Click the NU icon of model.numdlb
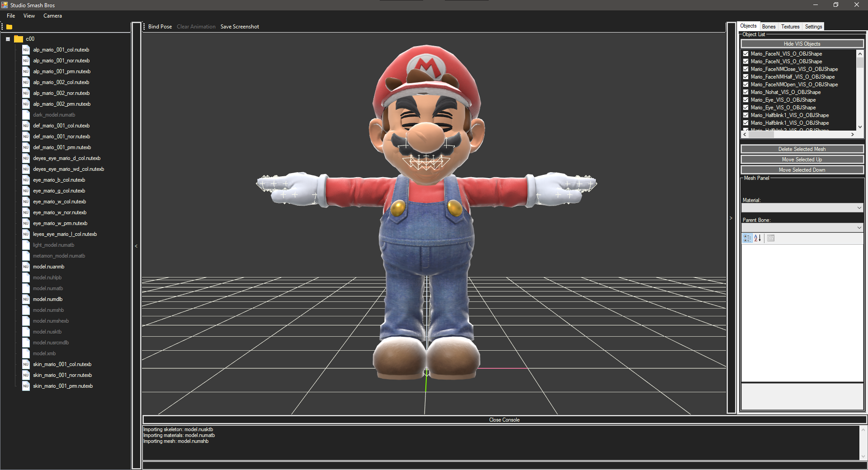The height and width of the screenshot is (470, 868). tap(26, 299)
